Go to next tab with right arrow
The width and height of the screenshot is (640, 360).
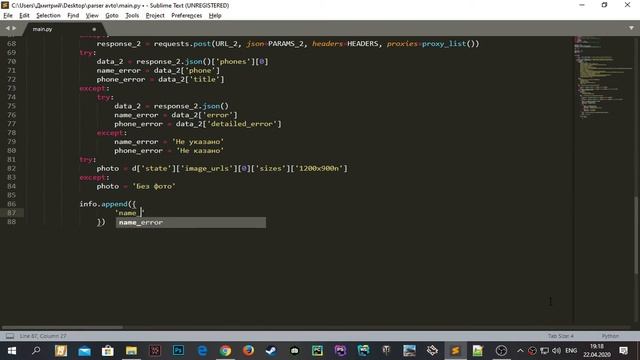click(14, 28)
